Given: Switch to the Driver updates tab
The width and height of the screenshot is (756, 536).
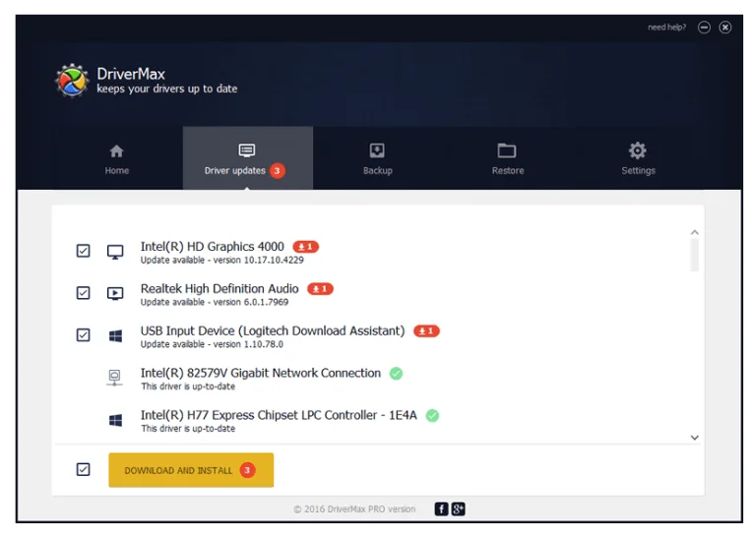Looking at the screenshot, I should (x=248, y=159).
